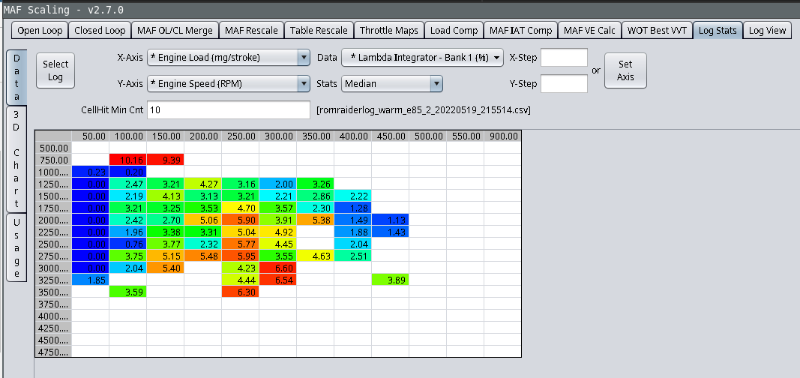Open the Data Lambda Integrator dropdown
Image resolution: width=800 pixels, height=378 pixels.
tap(422, 58)
